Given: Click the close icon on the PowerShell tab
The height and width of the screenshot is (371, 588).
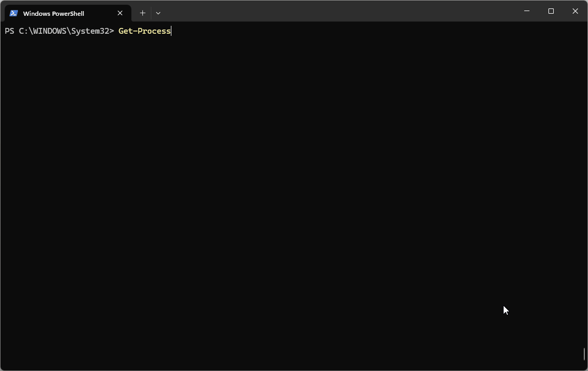Looking at the screenshot, I should tap(120, 13).
